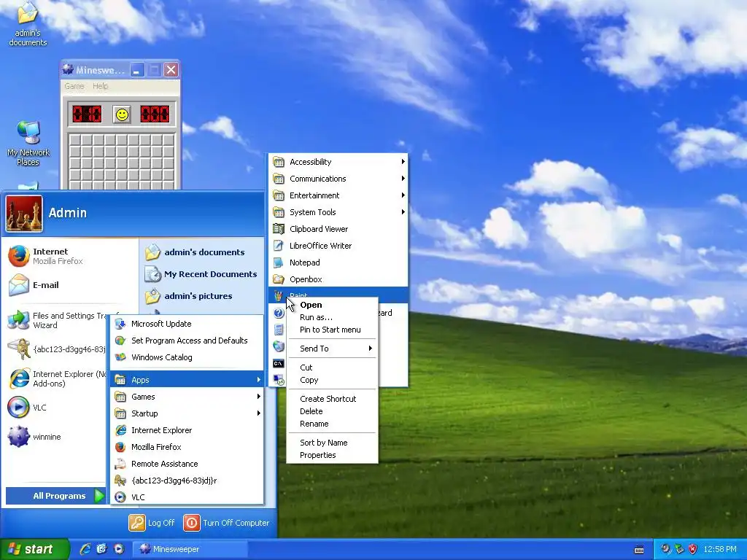This screenshot has height=560, width=747.
Task: Open the Game menu in Minesweeper
Action: coord(74,86)
